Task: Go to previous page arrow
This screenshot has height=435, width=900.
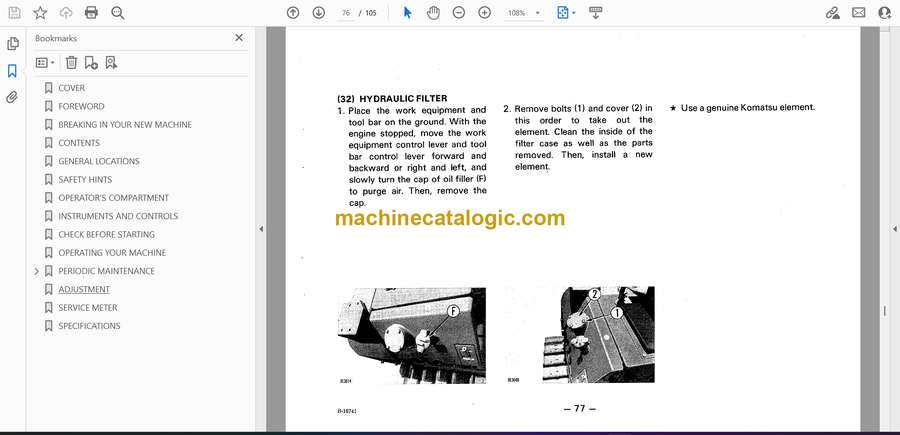Action: tap(293, 13)
